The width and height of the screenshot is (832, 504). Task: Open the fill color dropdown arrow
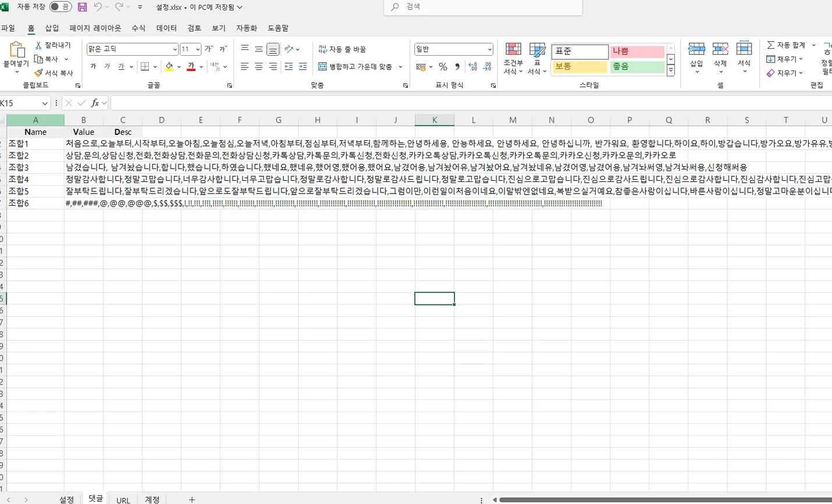tap(179, 67)
